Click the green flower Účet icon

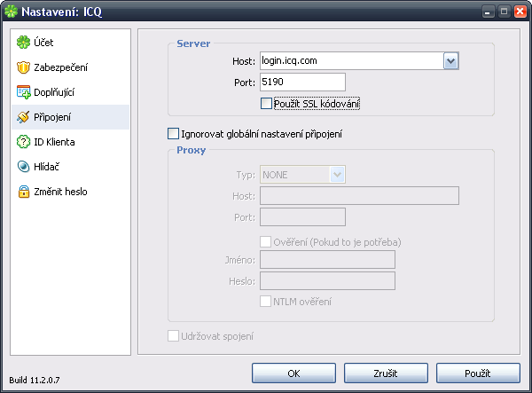pos(23,43)
